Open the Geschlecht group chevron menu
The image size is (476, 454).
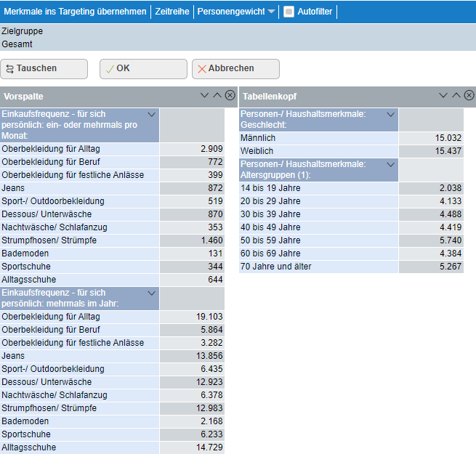[390, 115]
